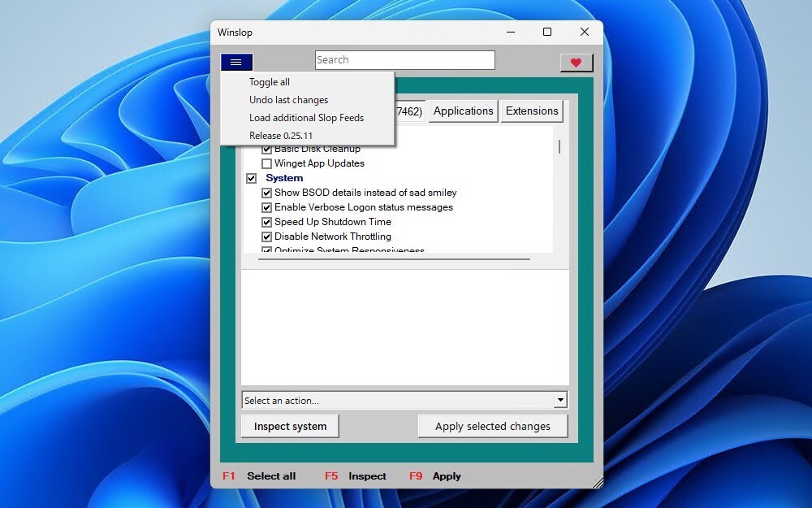The height and width of the screenshot is (508, 812).
Task: Uncheck the System category checkbox
Action: (252, 178)
